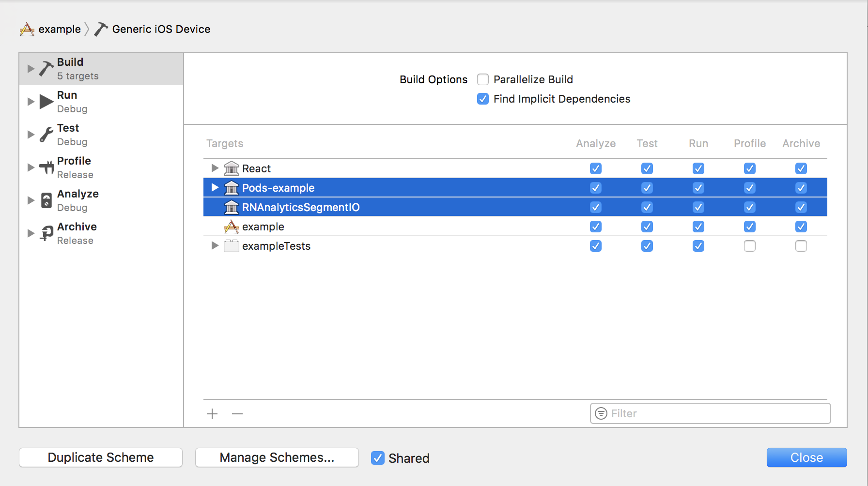This screenshot has height=486, width=868.
Task: Uncheck Analyze for the React target
Action: (596, 168)
